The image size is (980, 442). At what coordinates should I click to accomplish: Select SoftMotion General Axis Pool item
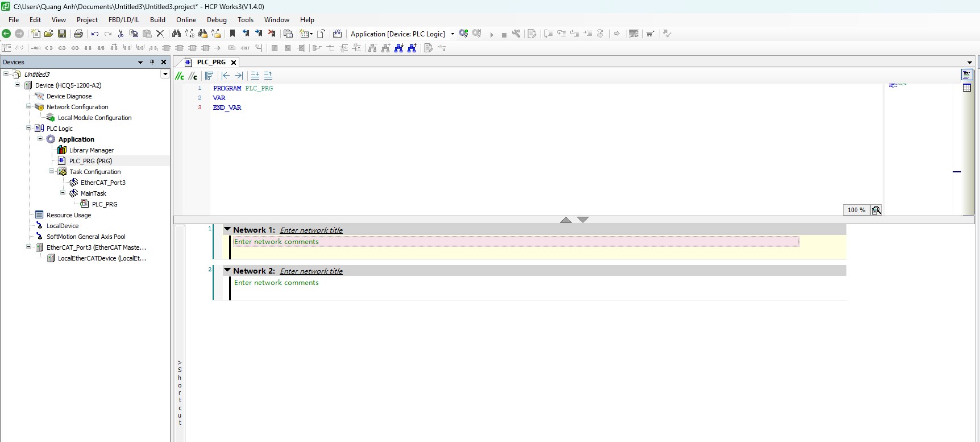86,237
